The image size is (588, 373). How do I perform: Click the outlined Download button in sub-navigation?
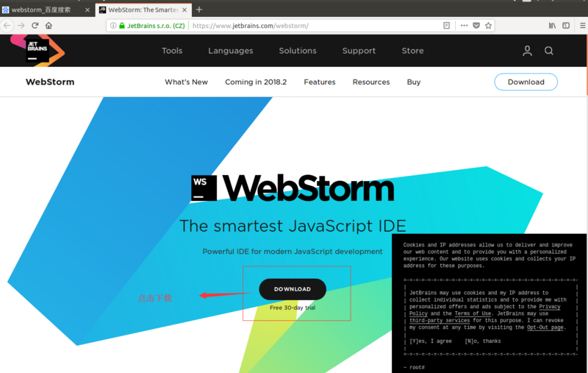point(526,82)
